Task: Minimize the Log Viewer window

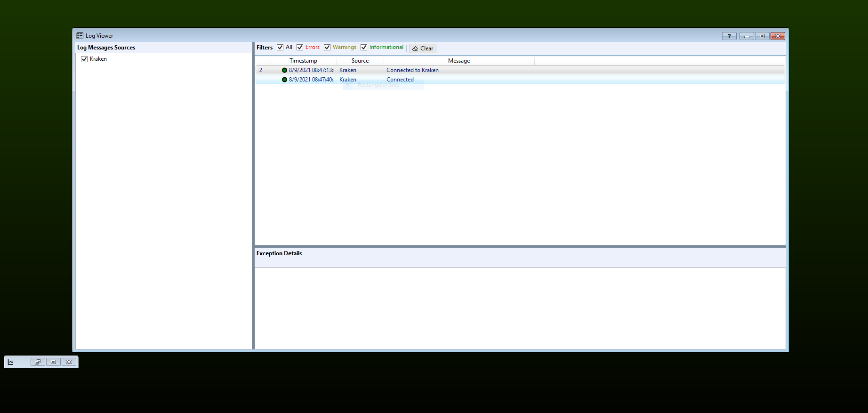Action: click(746, 36)
